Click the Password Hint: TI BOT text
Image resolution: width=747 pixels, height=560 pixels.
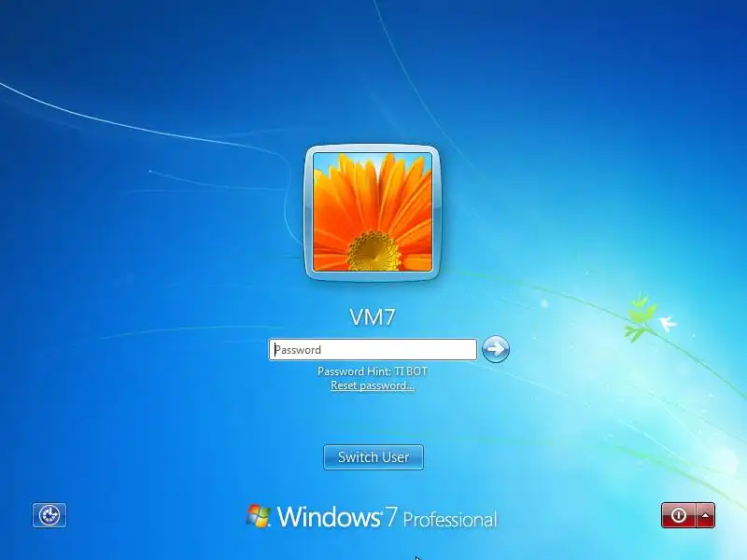373,371
